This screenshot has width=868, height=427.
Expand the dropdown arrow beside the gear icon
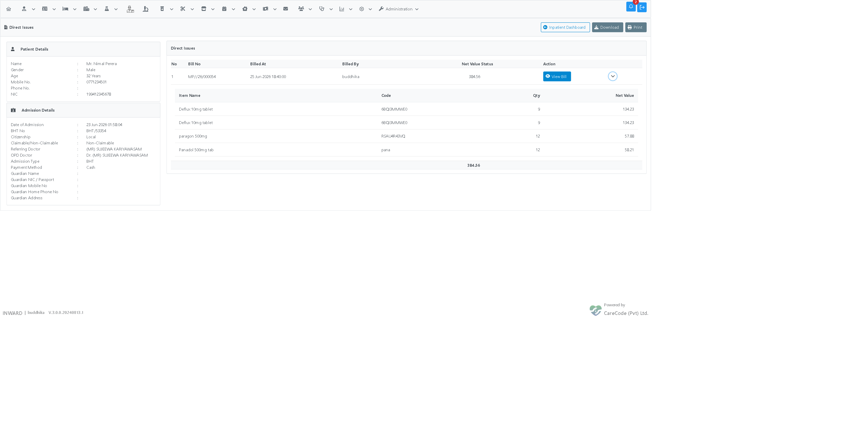pyautogui.click(x=370, y=9)
